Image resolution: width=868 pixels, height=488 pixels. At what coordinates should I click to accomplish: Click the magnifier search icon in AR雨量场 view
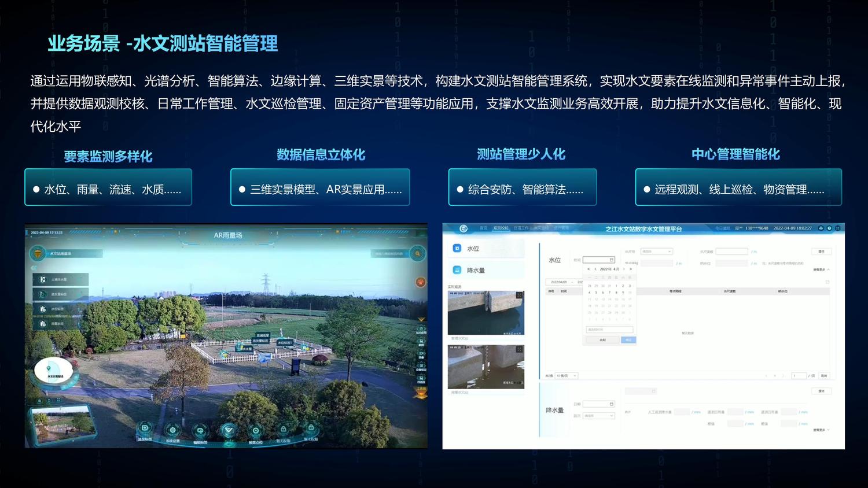[418, 253]
